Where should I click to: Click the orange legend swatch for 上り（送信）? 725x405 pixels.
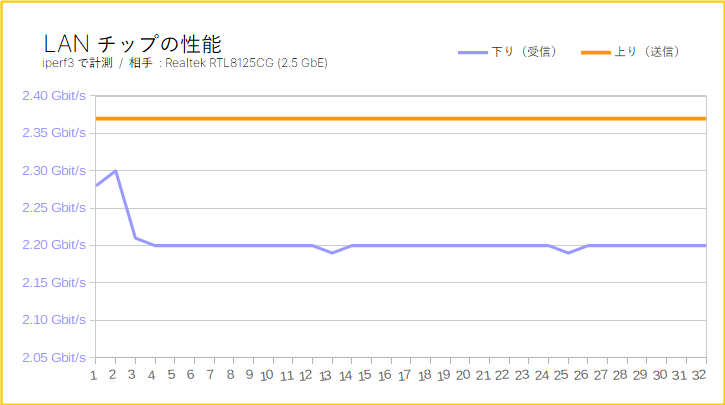click(x=596, y=52)
